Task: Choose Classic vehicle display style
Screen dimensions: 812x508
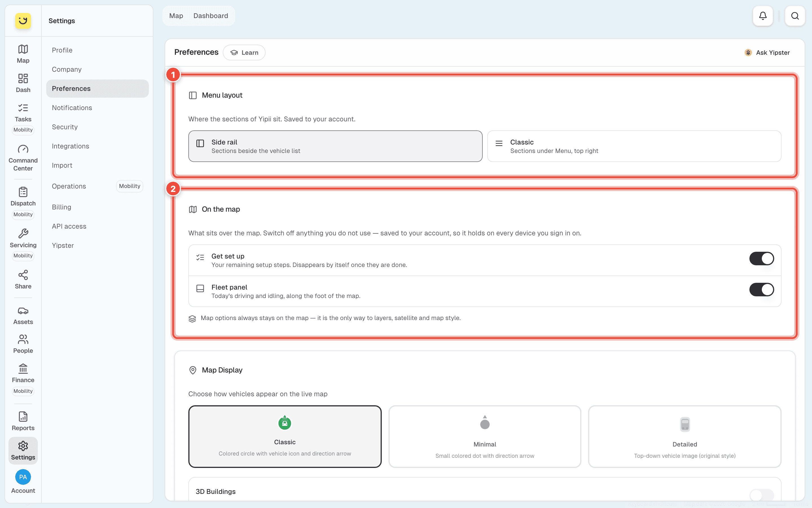Action: pos(284,436)
